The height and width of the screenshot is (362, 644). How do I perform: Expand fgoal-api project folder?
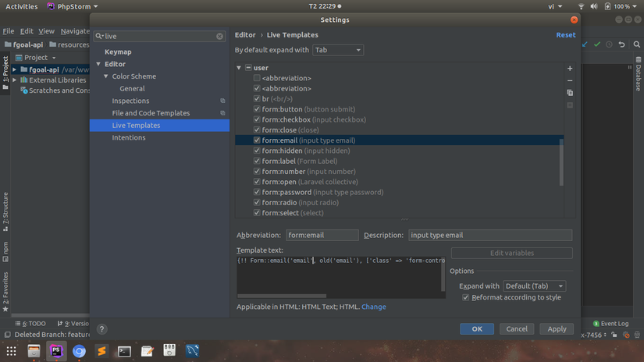15,69
